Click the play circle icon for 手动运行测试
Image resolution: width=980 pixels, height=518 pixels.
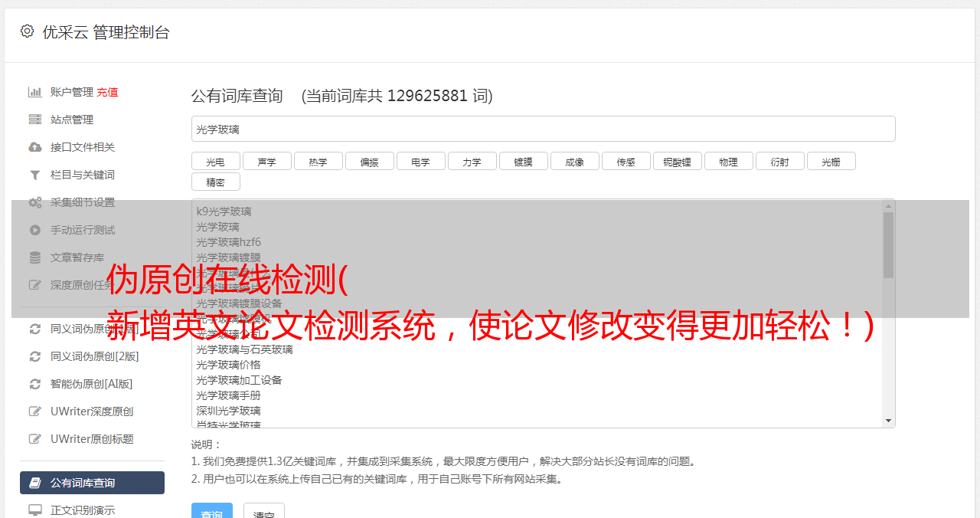(35, 230)
